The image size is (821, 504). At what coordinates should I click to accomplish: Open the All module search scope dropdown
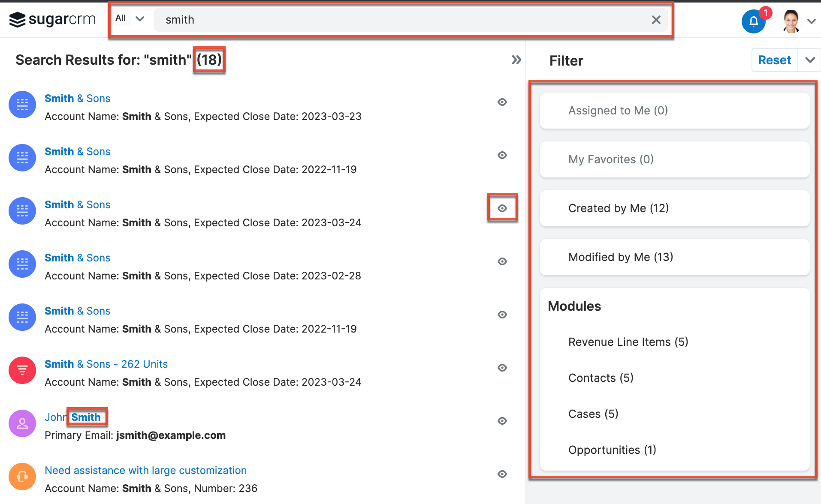tap(129, 18)
